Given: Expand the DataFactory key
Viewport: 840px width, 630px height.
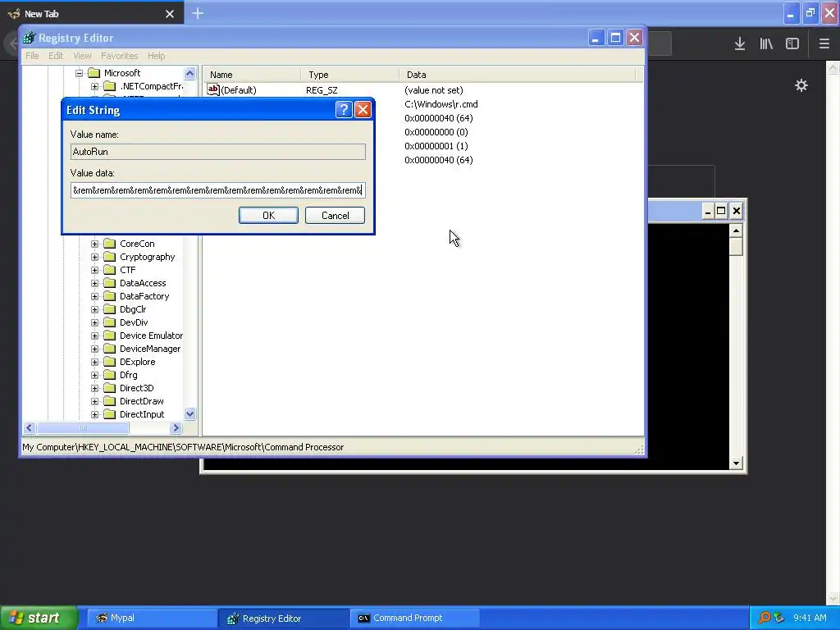Looking at the screenshot, I should point(95,296).
